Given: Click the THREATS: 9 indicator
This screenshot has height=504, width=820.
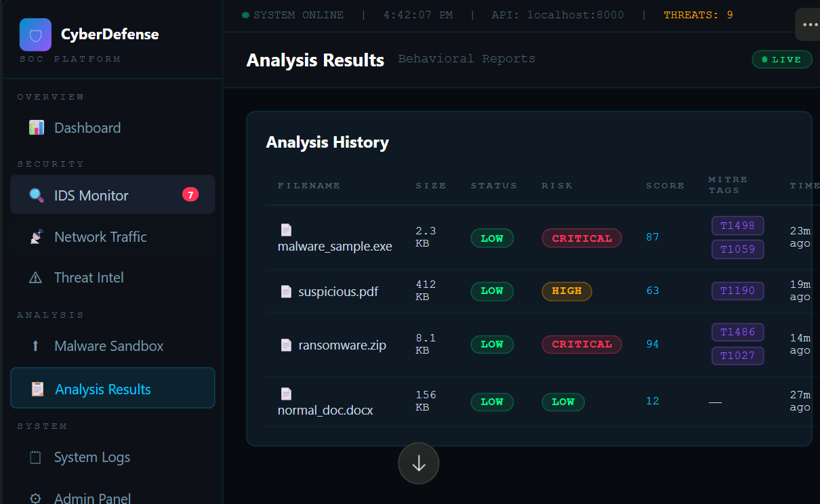Looking at the screenshot, I should point(698,15).
